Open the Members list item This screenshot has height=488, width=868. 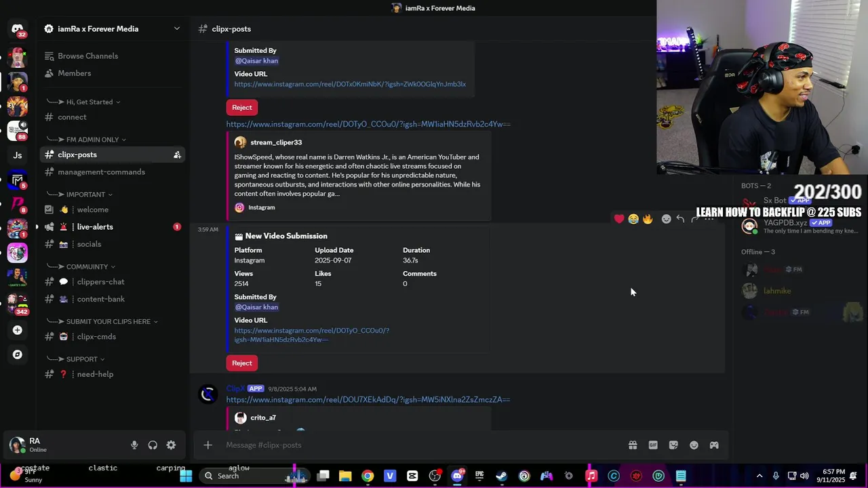tap(111, 73)
